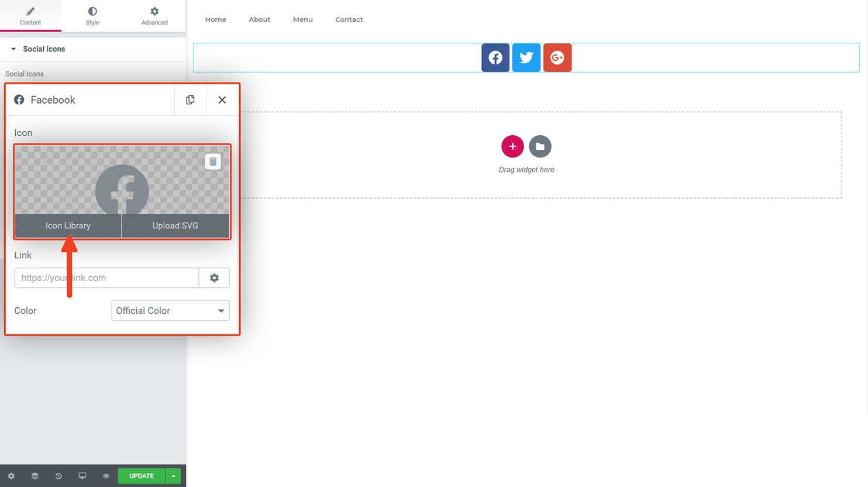Click the green UPDATE button
Image resolution: width=868 pixels, height=487 pixels.
coord(142,476)
